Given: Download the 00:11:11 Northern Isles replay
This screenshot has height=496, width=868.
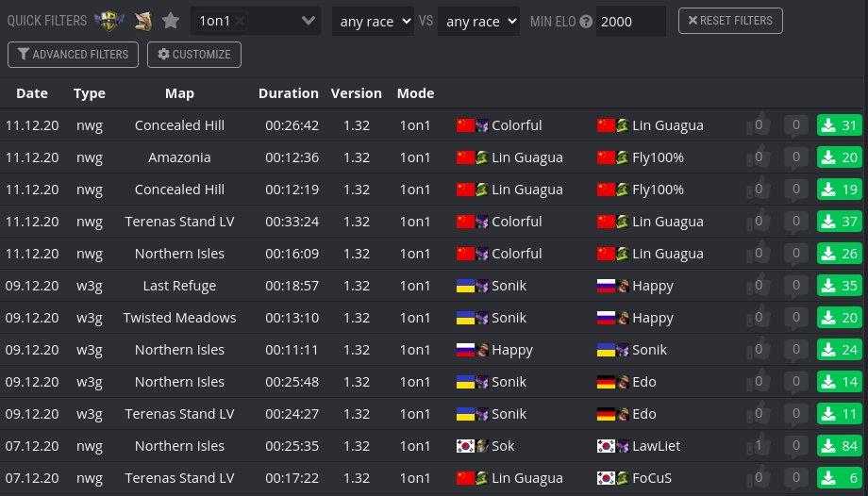Looking at the screenshot, I should coord(839,350).
